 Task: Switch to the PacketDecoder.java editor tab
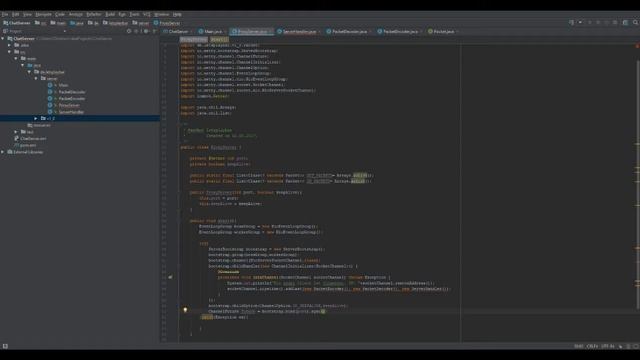(x=349, y=31)
